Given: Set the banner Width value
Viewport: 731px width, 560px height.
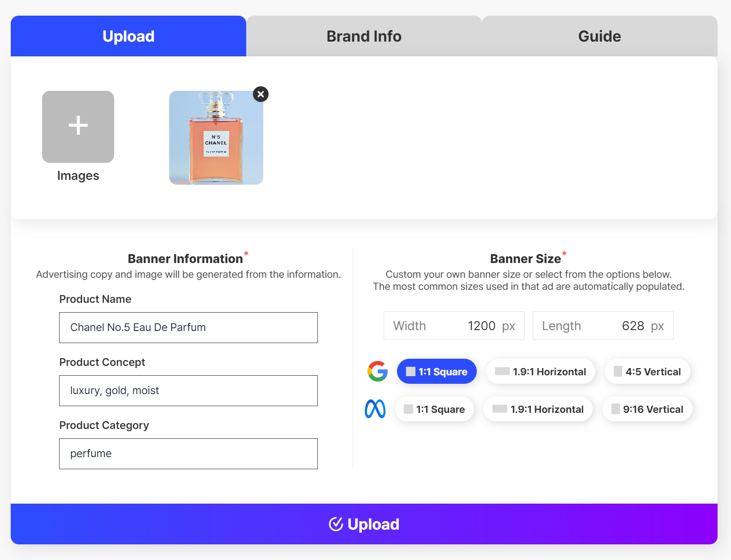Looking at the screenshot, I should click(454, 326).
